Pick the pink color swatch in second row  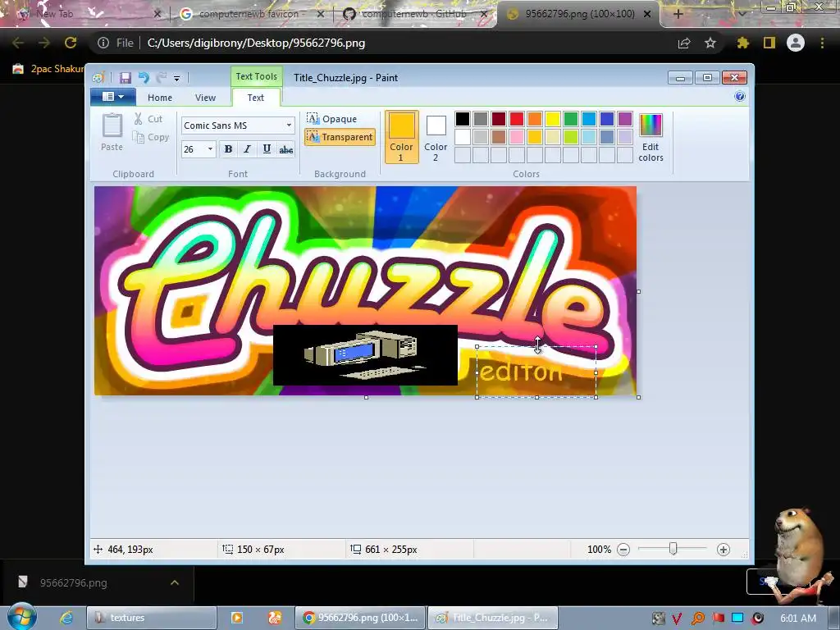(517, 137)
